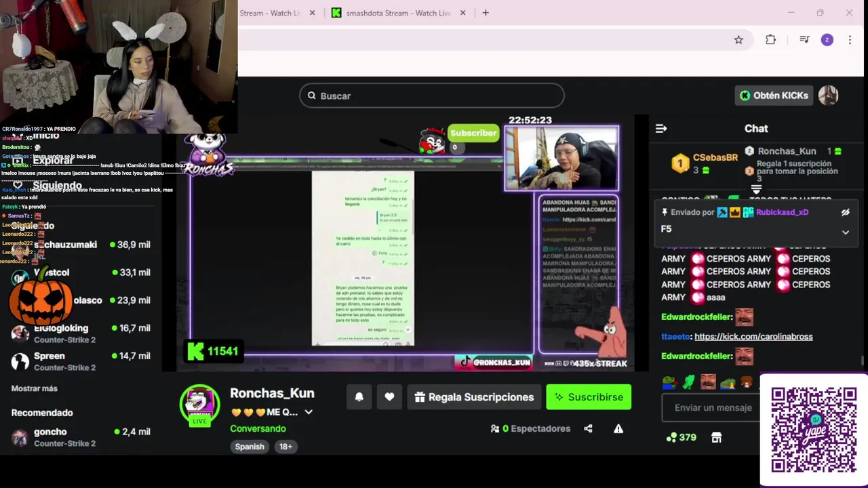Screen dimensions: 868x488
Task: Click the Spanish language tag
Action: pos(250,447)
